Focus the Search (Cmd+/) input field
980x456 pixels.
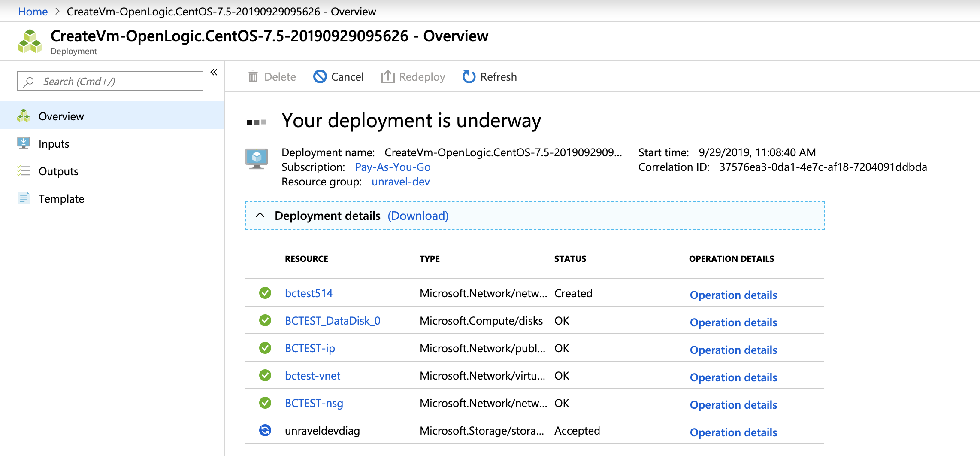[x=110, y=81]
